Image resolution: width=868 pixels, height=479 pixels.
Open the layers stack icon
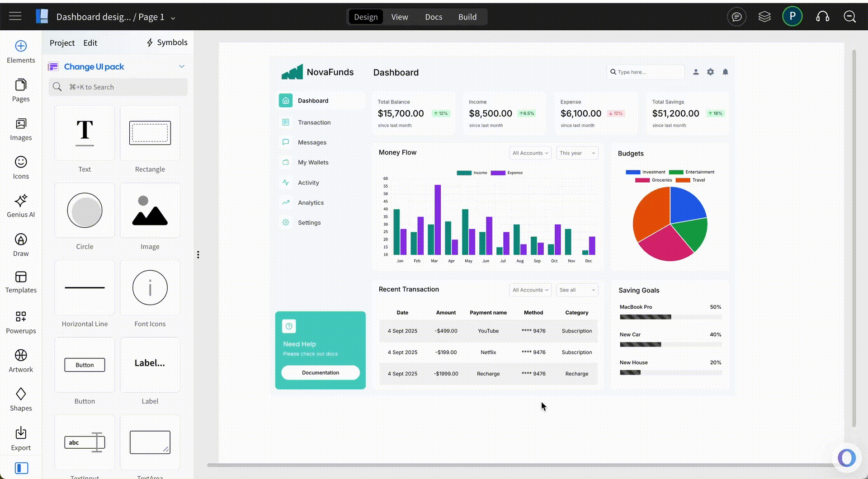(764, 17)
